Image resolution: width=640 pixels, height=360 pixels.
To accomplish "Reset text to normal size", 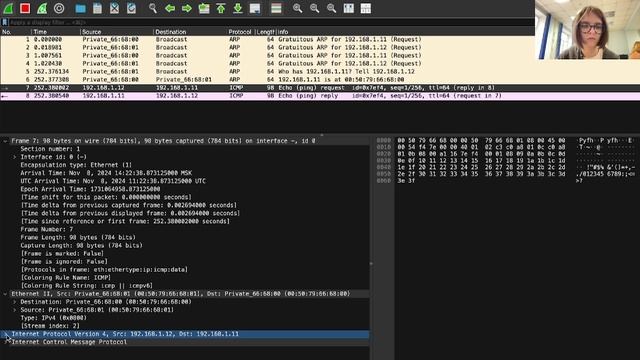I will 331,8.
